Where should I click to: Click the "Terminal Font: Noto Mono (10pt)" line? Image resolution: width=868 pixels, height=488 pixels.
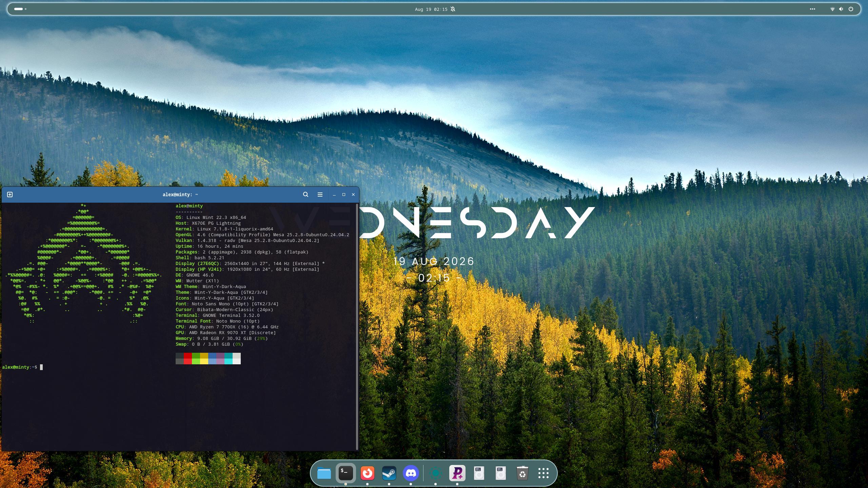coord(218,321)
